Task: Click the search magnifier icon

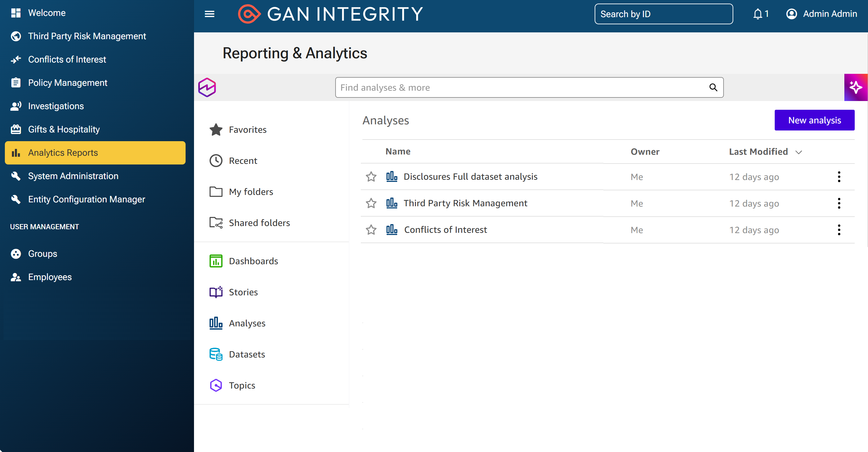Action: tap(713, 87)
